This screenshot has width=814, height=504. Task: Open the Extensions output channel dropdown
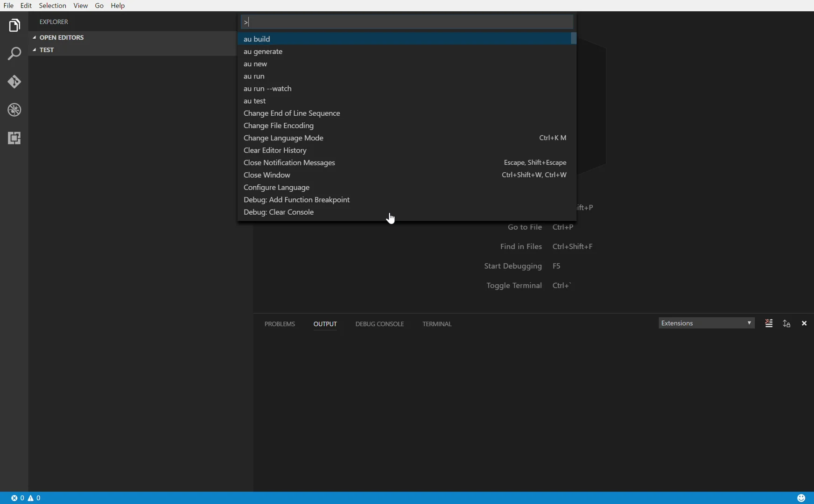click(706, 323)
